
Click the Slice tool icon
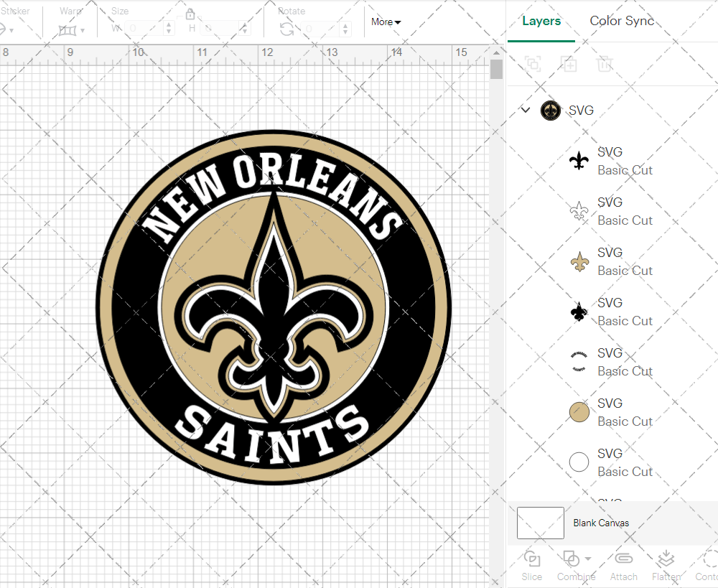(x=532, y=559)
